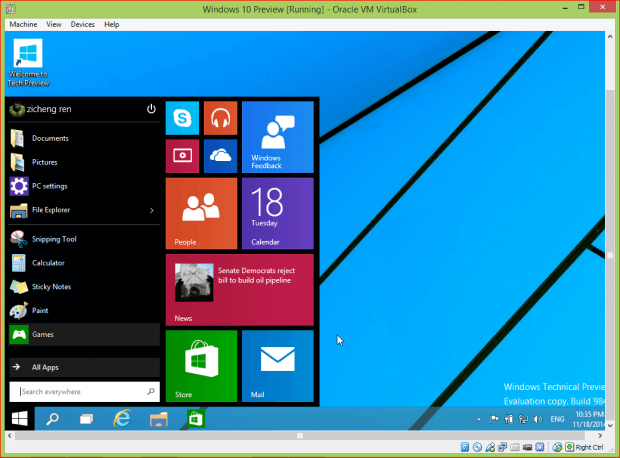This screenshot has height=458, width=620.
Task: Expand the File Explorer jump list arrow
Action: pyautogui.click(x=152, y=210)
